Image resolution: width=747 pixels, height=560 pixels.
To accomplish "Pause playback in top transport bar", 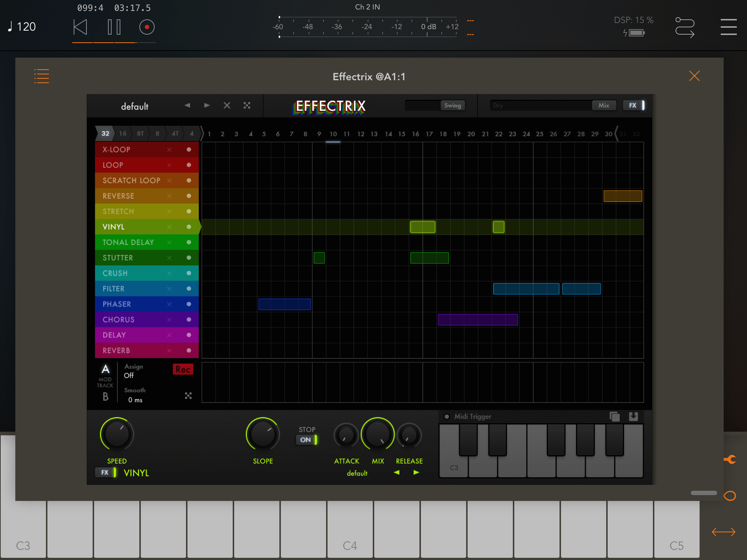I will click(114, 27).
